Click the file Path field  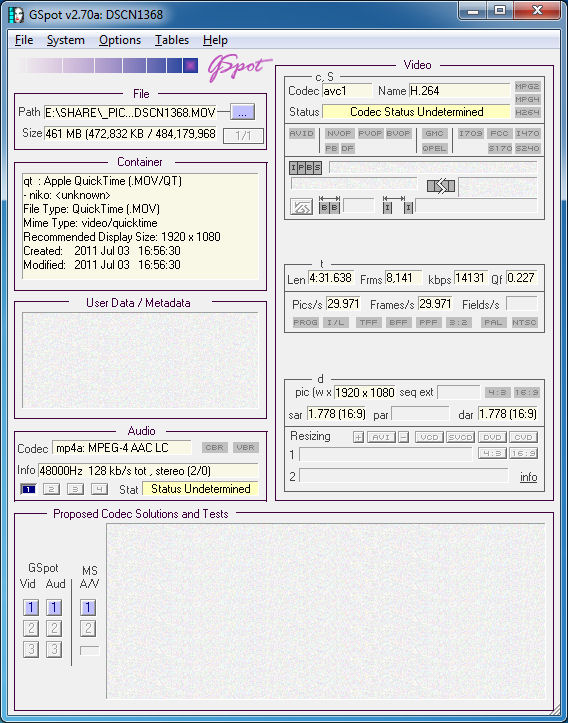pyautogui.click(x=130, y=112)
